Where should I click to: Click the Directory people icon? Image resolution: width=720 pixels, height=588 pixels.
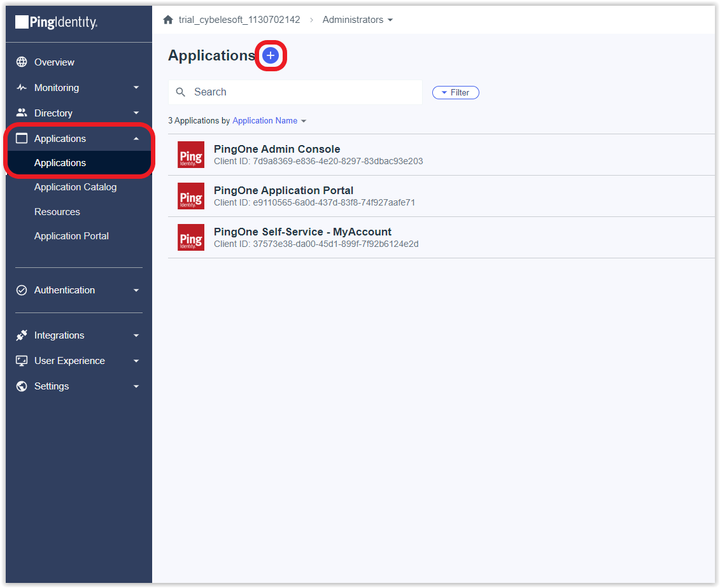[22, 113]
